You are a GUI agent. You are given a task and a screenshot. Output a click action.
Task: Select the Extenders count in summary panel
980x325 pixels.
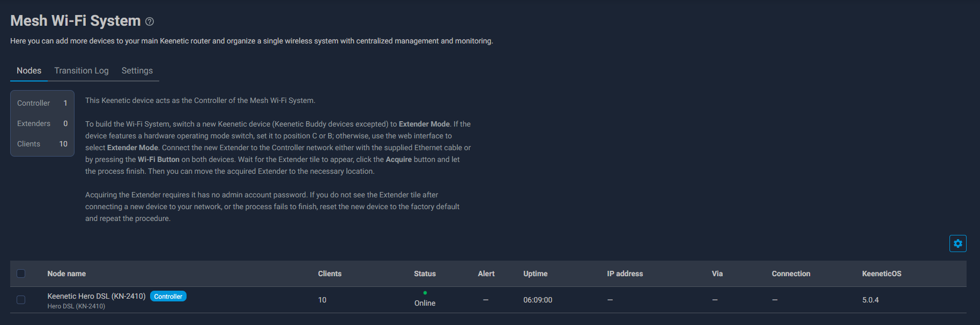tap(42, 123)
